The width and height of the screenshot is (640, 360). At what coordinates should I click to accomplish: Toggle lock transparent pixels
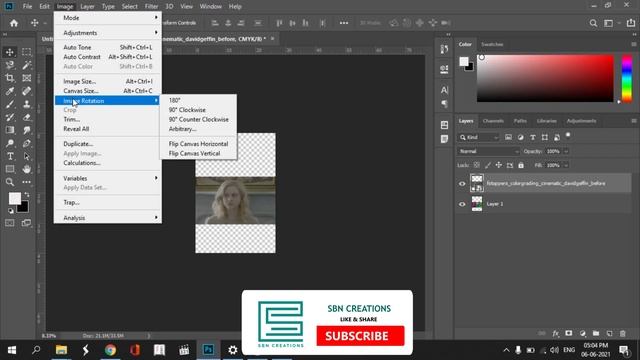[476, 165]
